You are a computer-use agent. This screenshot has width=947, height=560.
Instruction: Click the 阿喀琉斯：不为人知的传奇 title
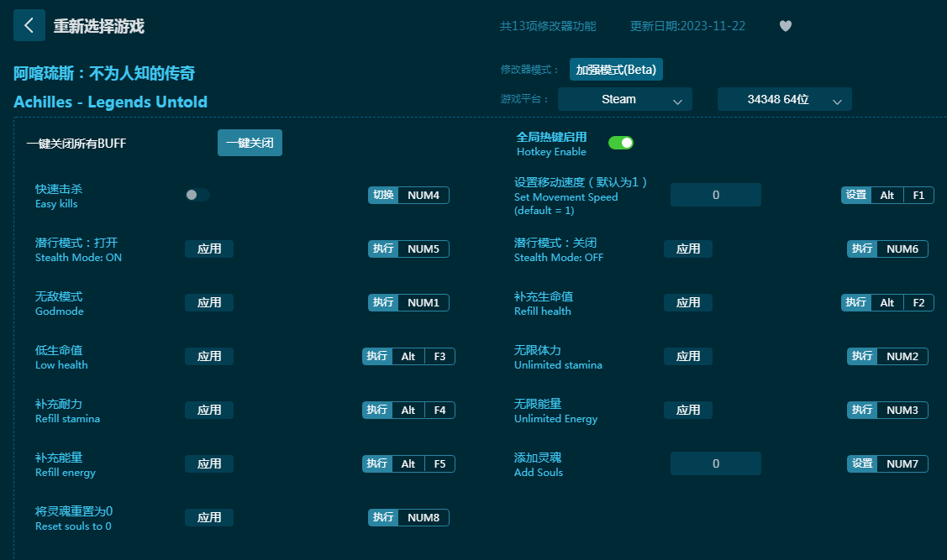click(104, 74)
